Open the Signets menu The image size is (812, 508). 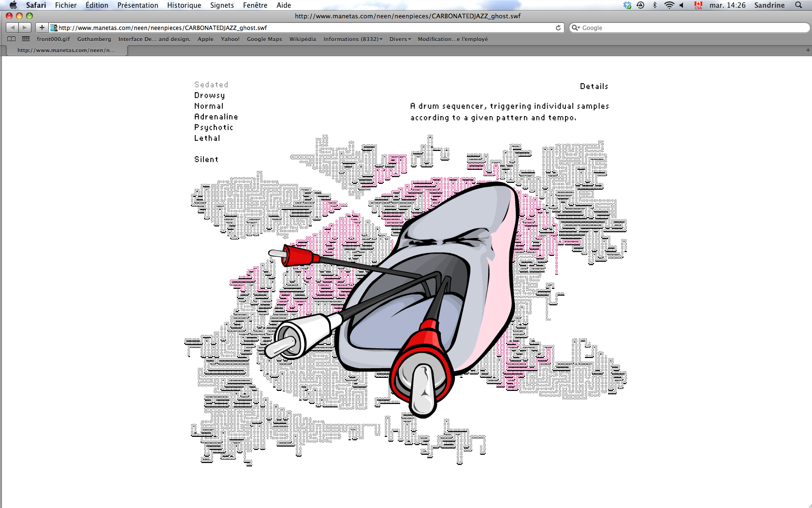pyautogui.click(x=222, y=5)
